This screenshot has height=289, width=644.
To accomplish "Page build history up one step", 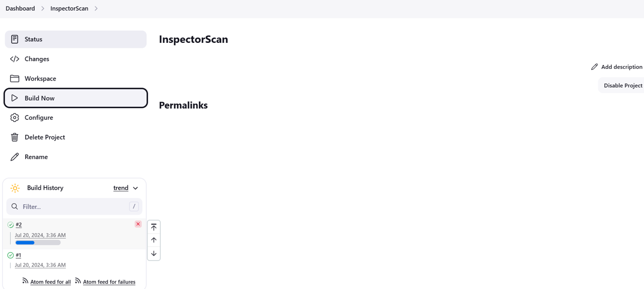I will pyautogui.click(x=154, y=240).
